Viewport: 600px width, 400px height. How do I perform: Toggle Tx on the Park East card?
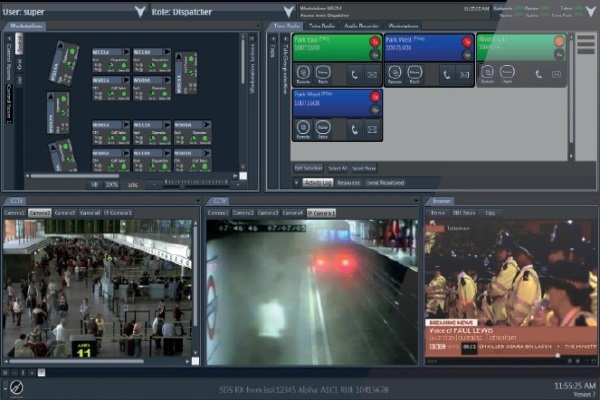click(x=375, y=41)
